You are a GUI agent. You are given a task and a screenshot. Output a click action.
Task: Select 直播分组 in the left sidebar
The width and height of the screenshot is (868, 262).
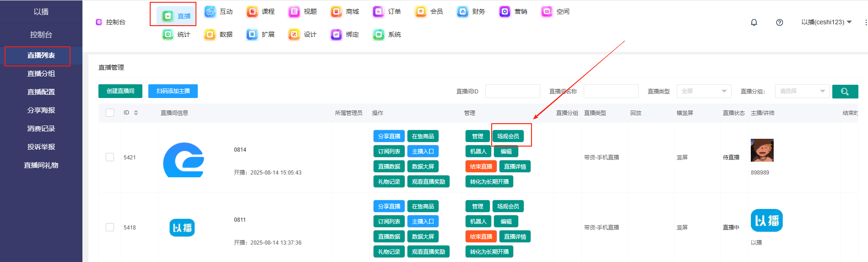point(41,73)
